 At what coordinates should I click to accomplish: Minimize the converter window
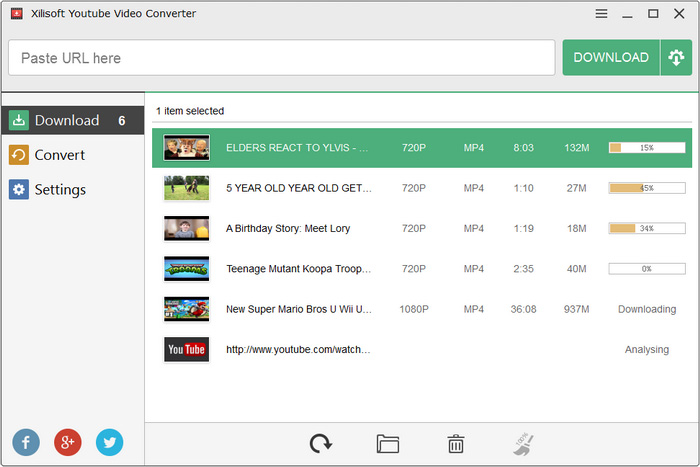pos(627,15)
